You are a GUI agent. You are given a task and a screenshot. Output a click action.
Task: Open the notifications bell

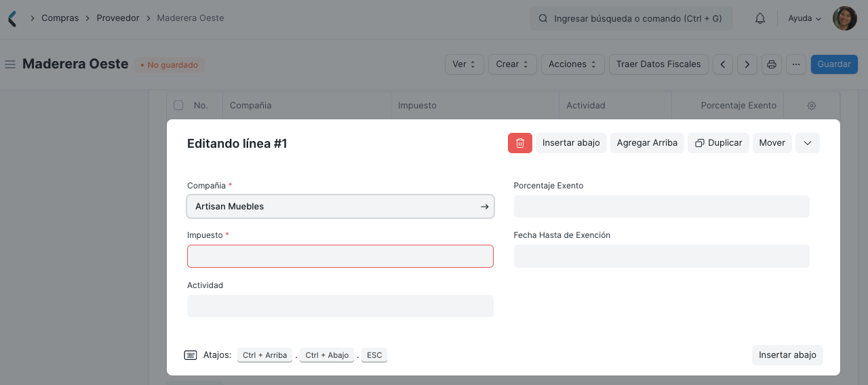pyautogui.click(x=760, y=18)
